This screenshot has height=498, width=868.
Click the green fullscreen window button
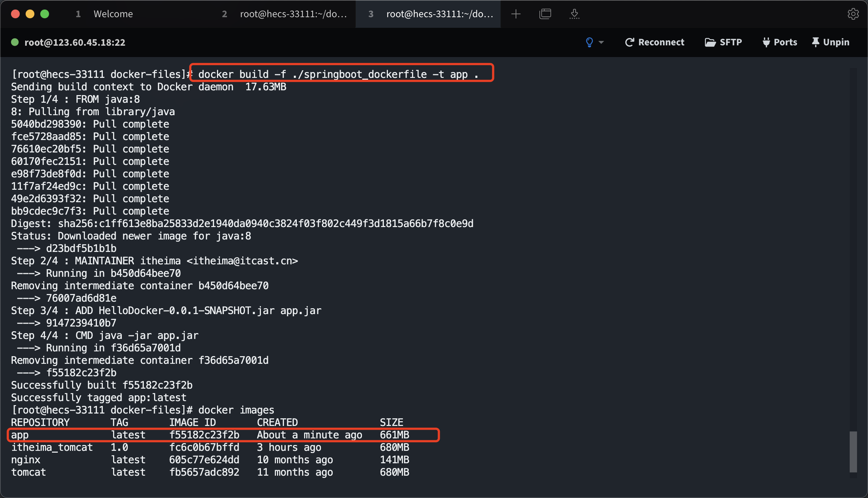[x=45, y=14]
